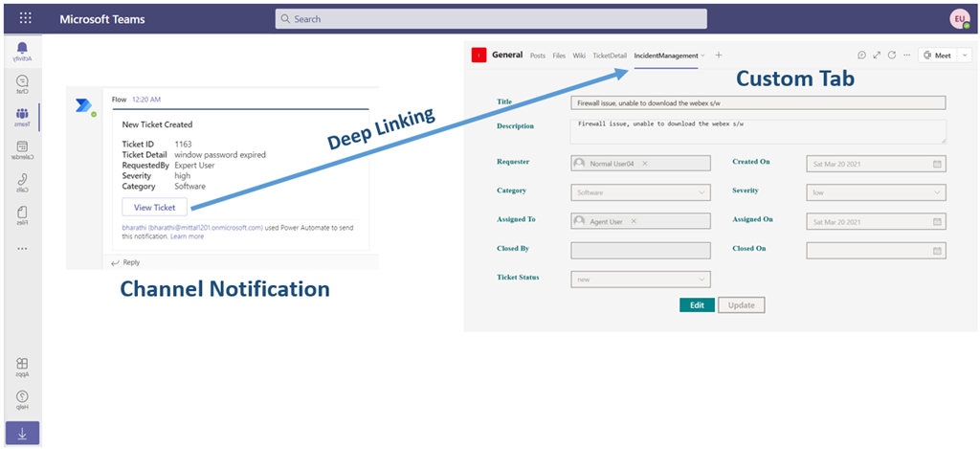The width and height of the screenshot is (980, 449).
Task: Expand the tab with the arrows icon
Action: (877, 55)
